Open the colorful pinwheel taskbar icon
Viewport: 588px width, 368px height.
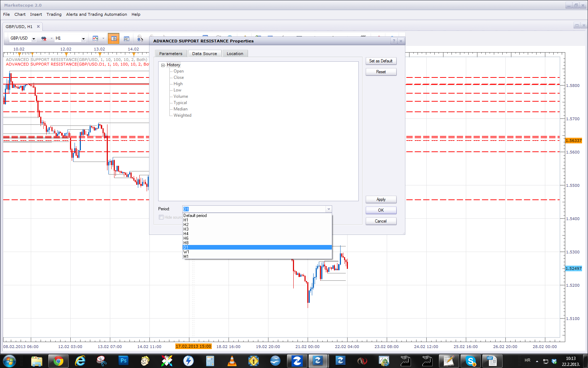tap(167, 361)
